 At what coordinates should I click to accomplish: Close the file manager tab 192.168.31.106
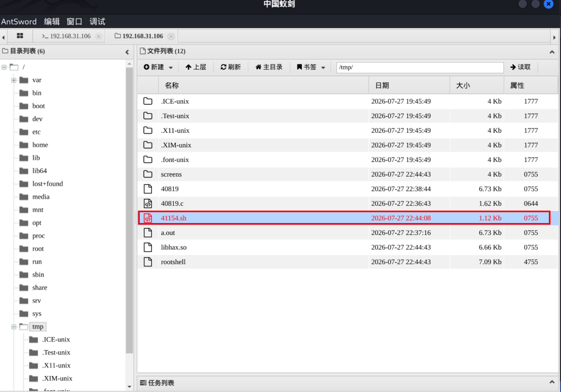[171, 36]
